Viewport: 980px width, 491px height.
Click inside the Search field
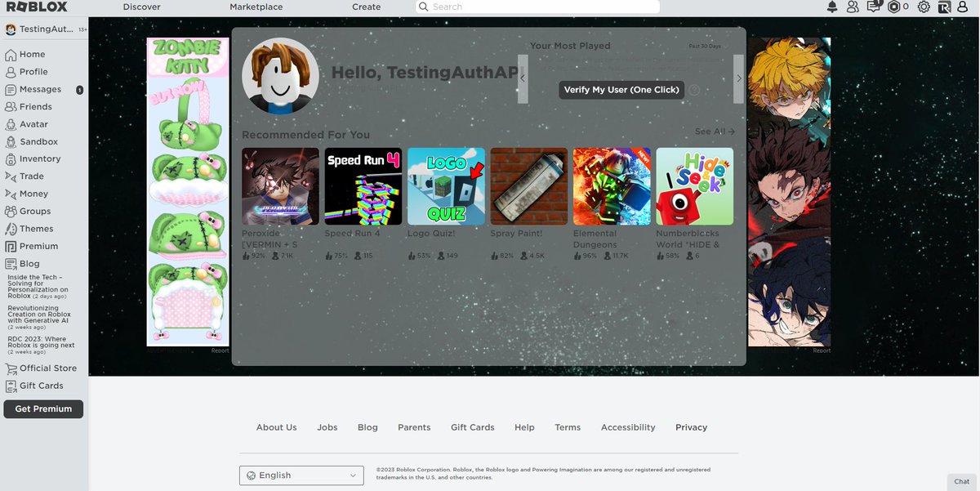537,7
